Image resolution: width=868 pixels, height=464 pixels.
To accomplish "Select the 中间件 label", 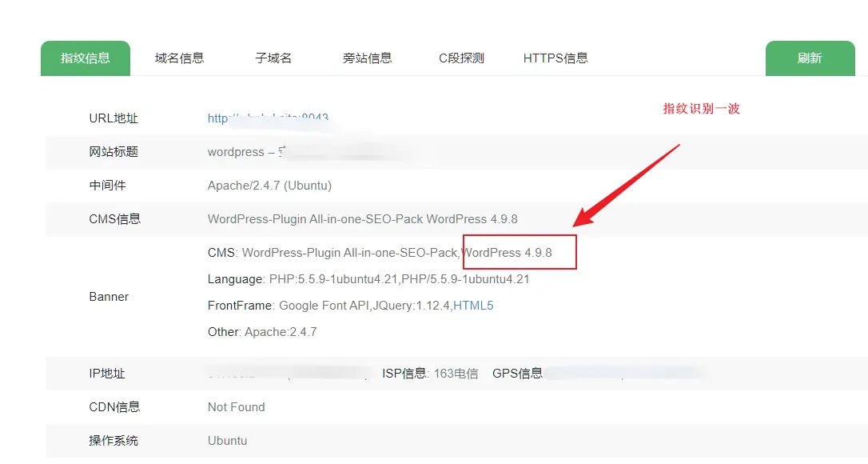I will (107, 185).
